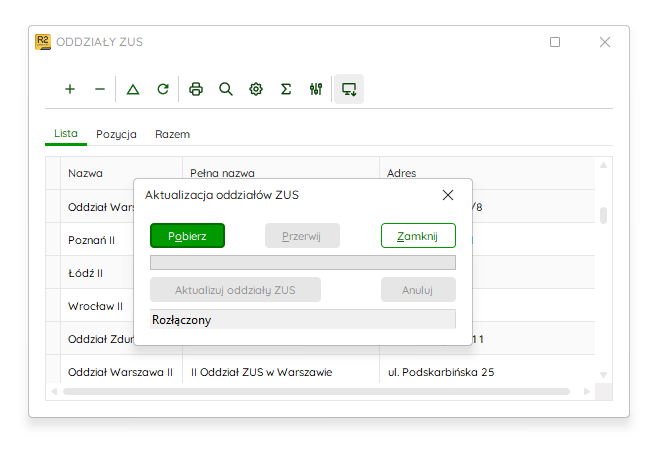Click the green Pobierz button

pos(187,236)
